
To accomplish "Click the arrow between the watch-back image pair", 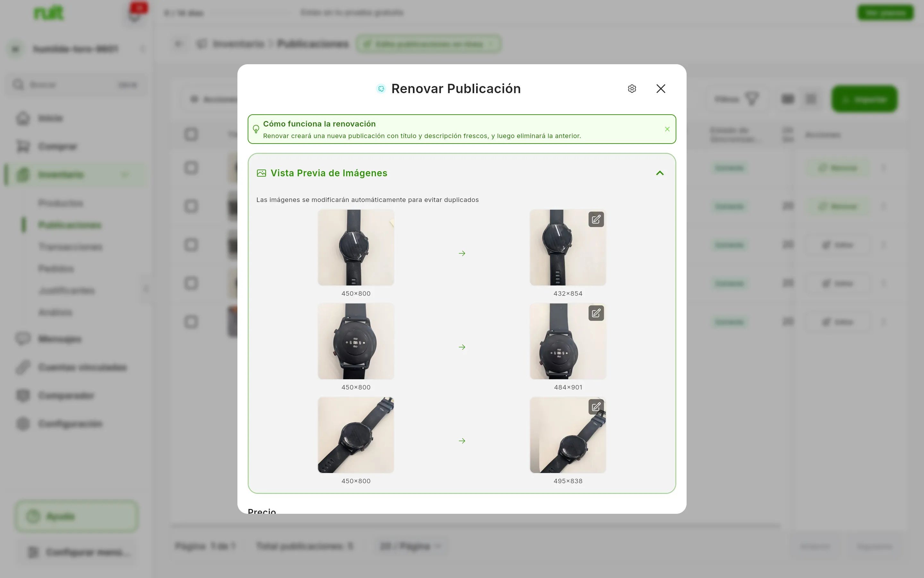I will point(462,347).
